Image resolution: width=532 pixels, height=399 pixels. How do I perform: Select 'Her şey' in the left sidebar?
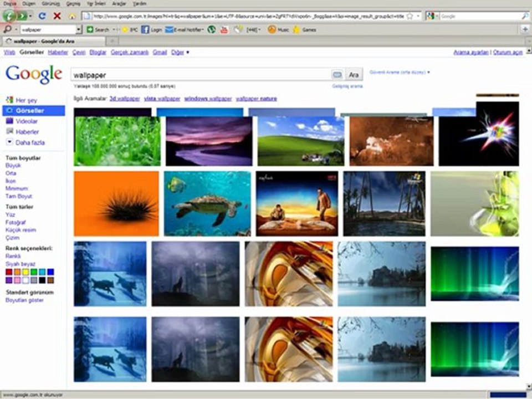[26, 100]
